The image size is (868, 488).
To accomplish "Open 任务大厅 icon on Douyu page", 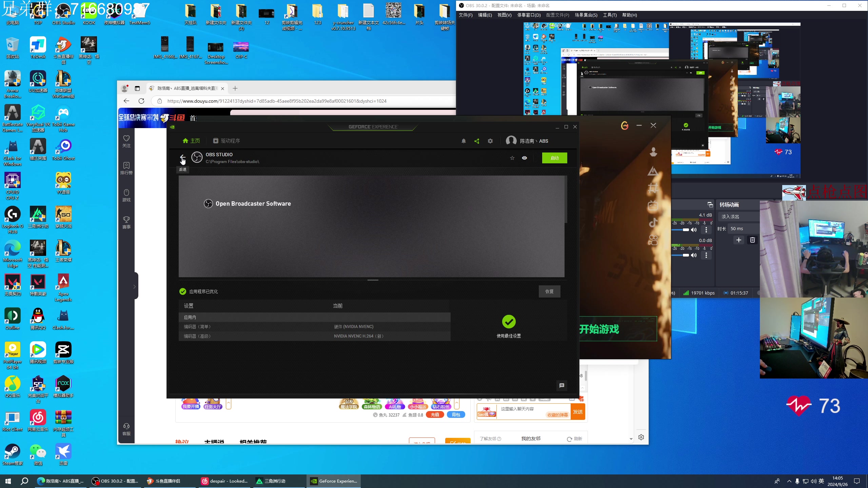I will tap(213, 404).
